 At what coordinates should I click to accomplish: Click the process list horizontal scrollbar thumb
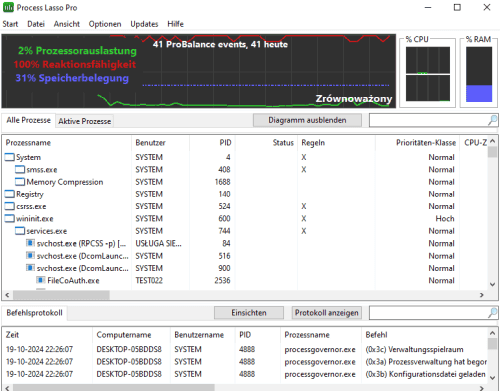(x=61, y=295)
